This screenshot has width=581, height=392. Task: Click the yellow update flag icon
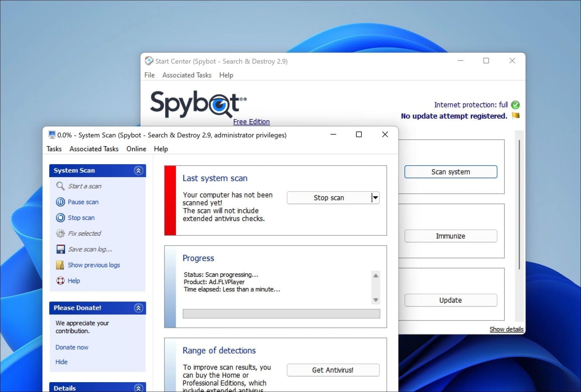point(516,116)
